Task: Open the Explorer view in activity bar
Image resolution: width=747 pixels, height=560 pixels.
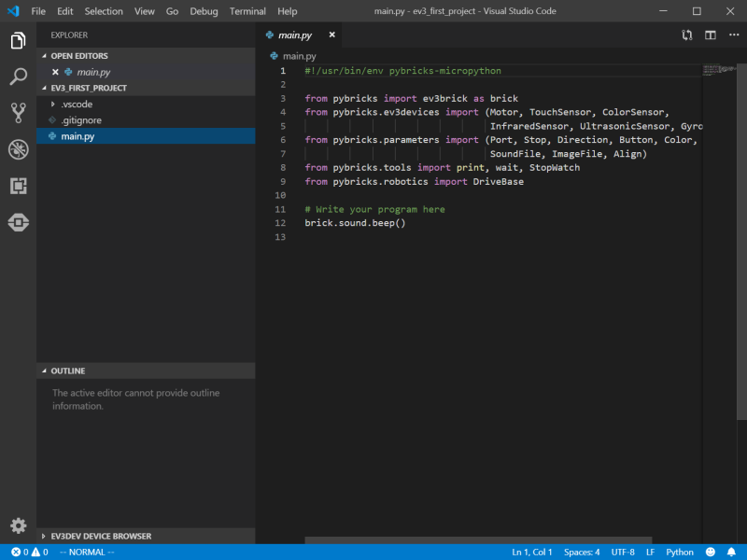Action: point(18,40)
